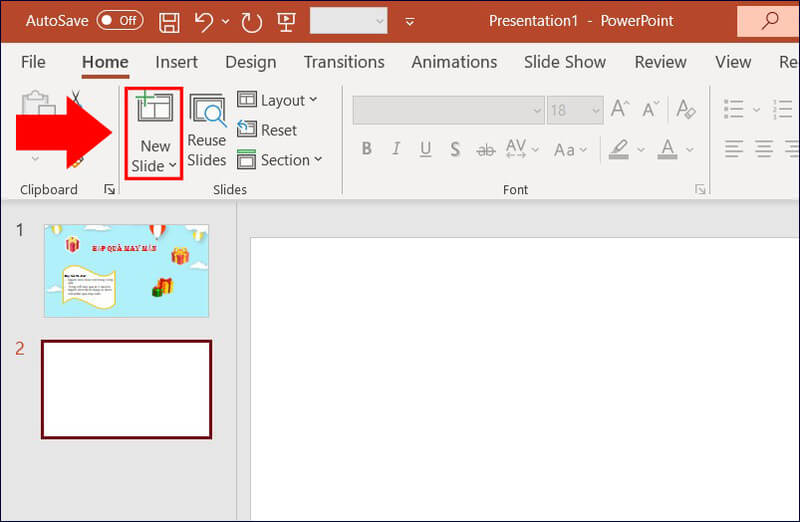Open the Section dropdown

280,160
